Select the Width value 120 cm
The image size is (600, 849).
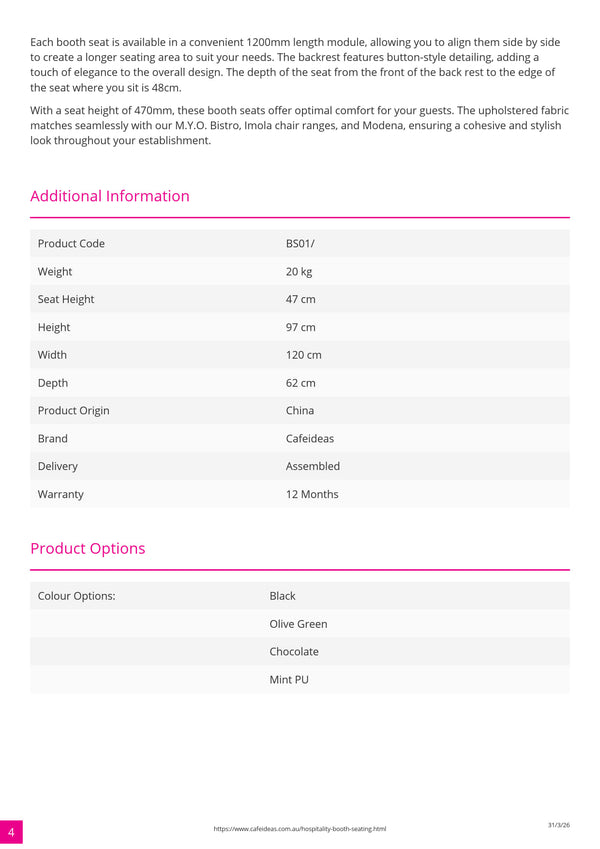[303, 355]
